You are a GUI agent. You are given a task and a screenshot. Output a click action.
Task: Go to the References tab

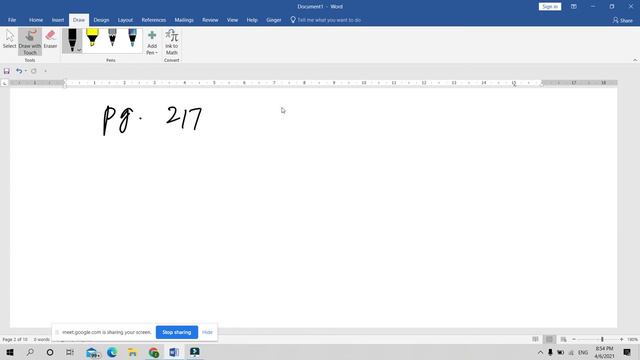click(153, 20)
